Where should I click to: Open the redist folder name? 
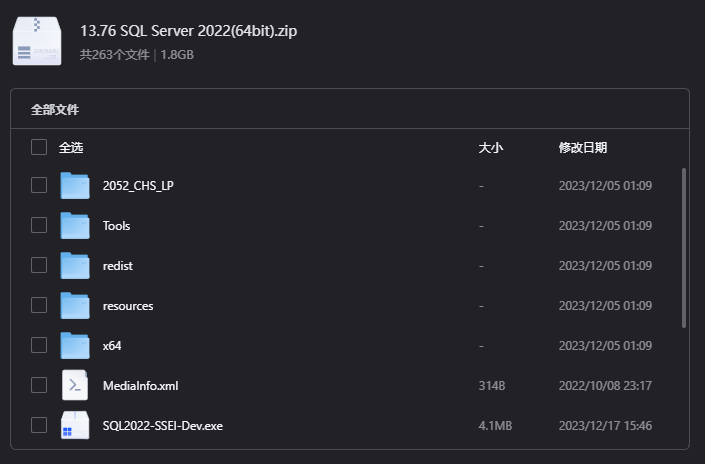click(118, 266)
